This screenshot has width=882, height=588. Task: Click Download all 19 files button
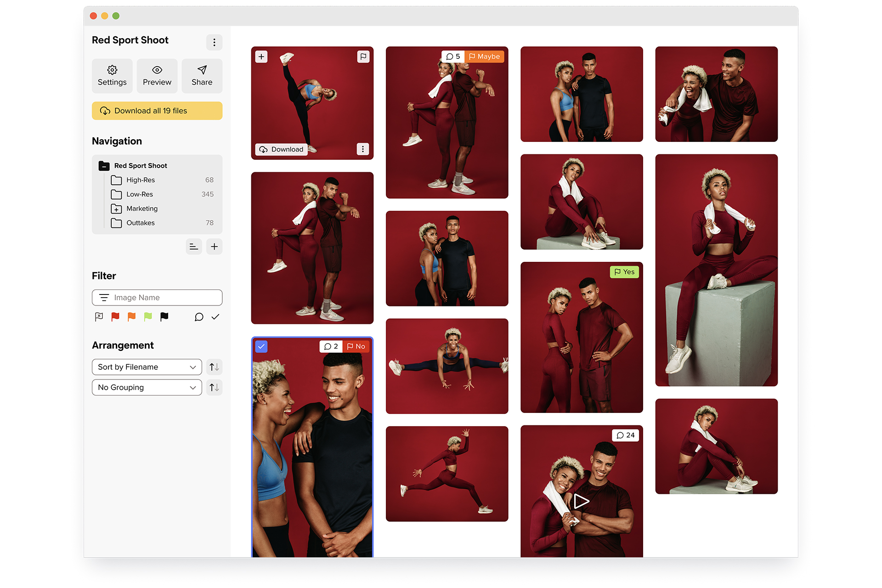157,111
